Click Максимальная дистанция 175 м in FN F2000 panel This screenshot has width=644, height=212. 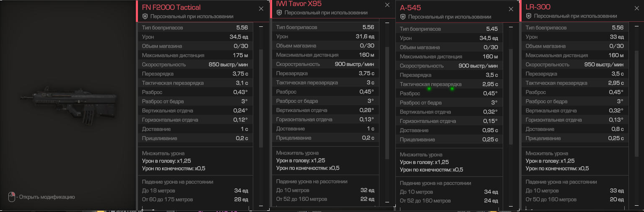195,55
